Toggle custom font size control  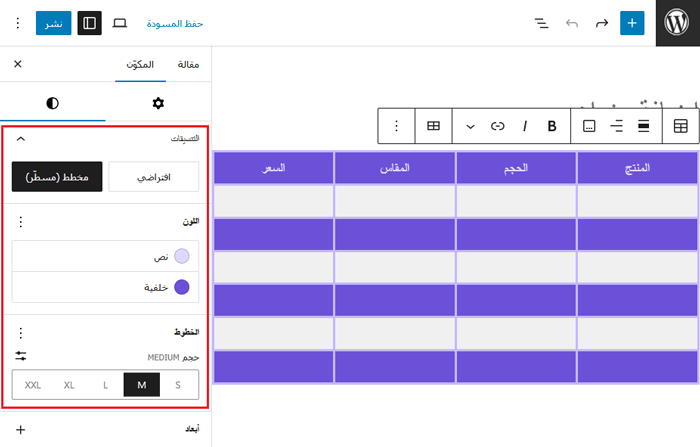(21, 356)
